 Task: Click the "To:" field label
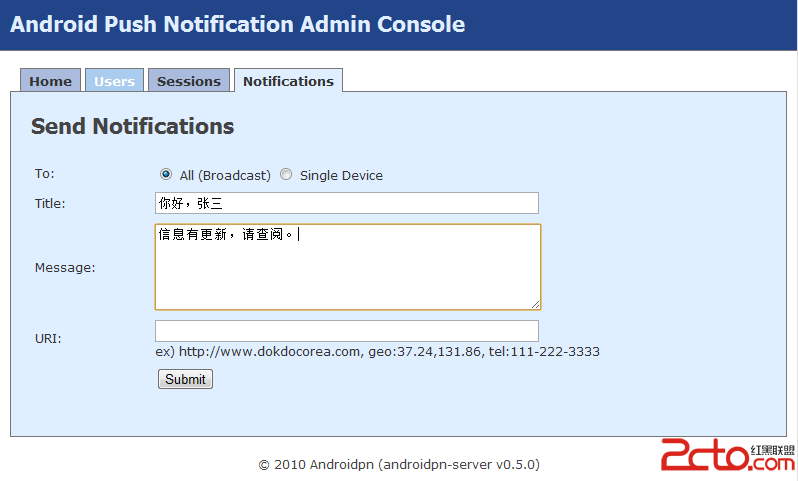pyautogui.click(x=45, y=173)
